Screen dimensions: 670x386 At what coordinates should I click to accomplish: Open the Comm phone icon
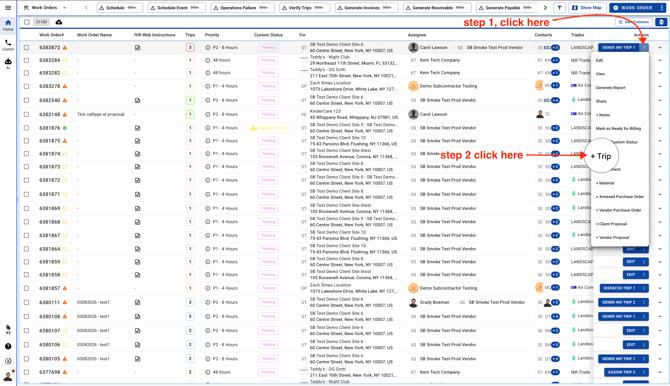[8, 45]
